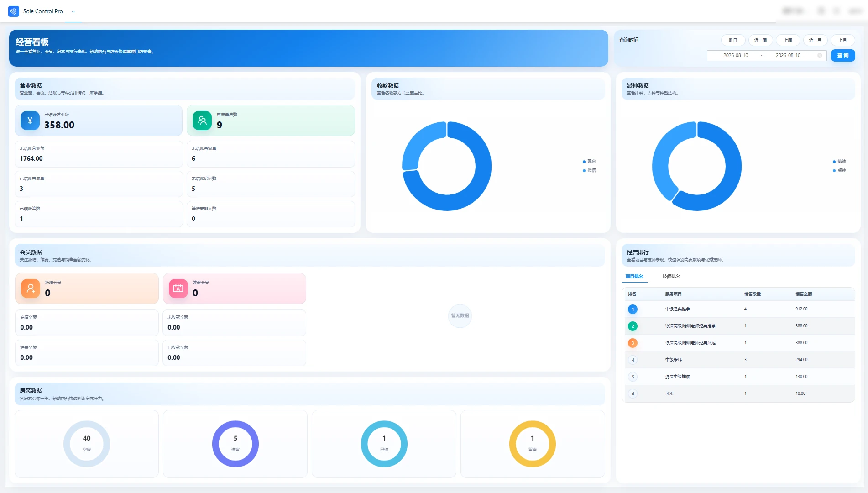Toggle the 点钟 legend in 派钟数据 chart
This screenshot has width=868, height=493.
click(x=839, y=170)
